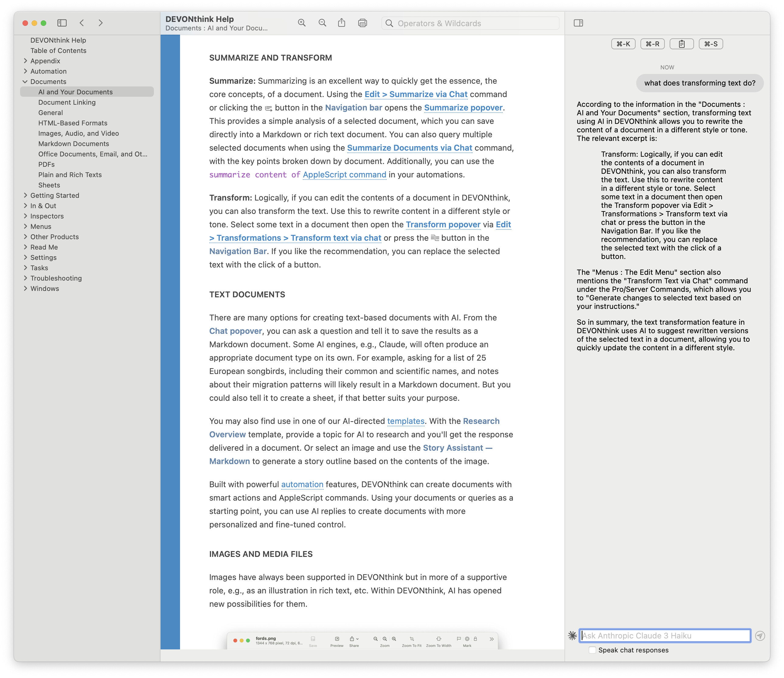The height and width of the screenshot is (678, 784).
Task: Open the Summarize popover link
Action: point(463,108)
